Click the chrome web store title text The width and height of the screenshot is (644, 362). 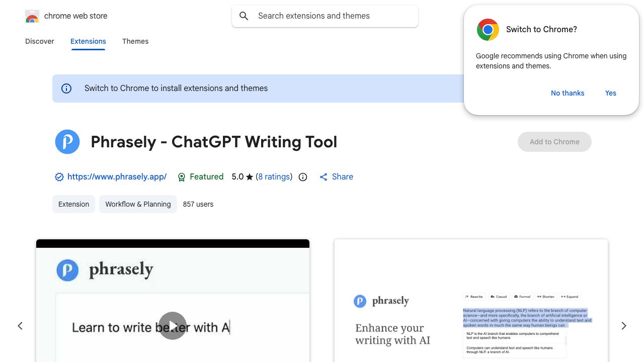click(76, 16)
